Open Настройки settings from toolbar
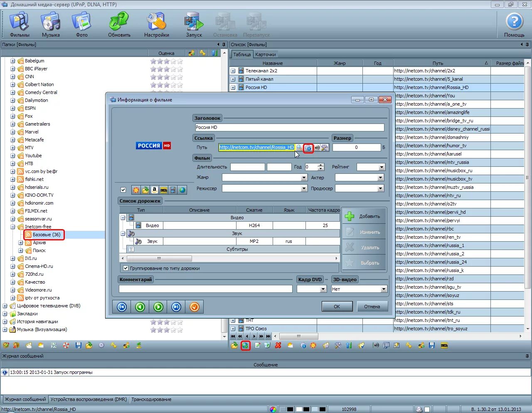Viewport: 532px width, 413px height. pos(157,25)
